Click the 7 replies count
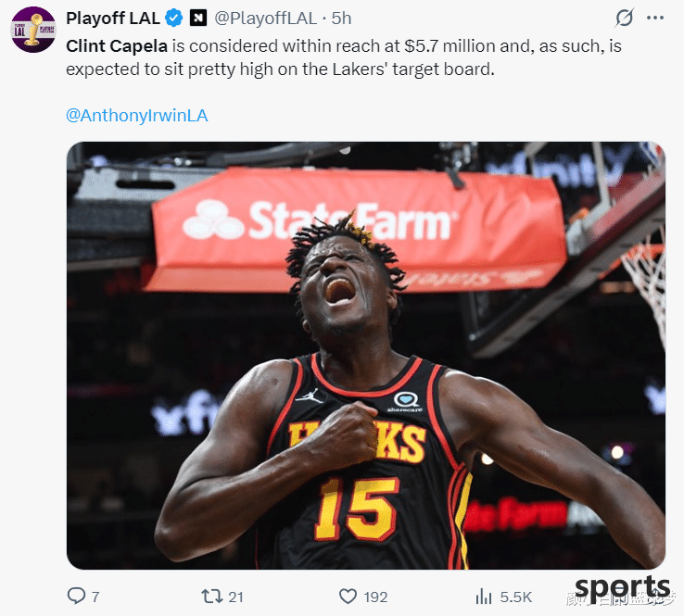Viewport: 684px width, 616px height. coord(95,597)
